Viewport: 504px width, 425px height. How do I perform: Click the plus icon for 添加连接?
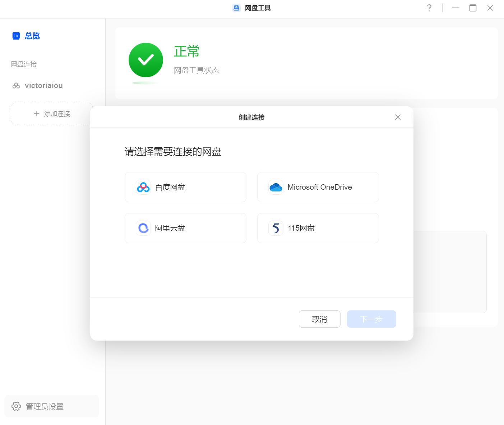(36, 114)
